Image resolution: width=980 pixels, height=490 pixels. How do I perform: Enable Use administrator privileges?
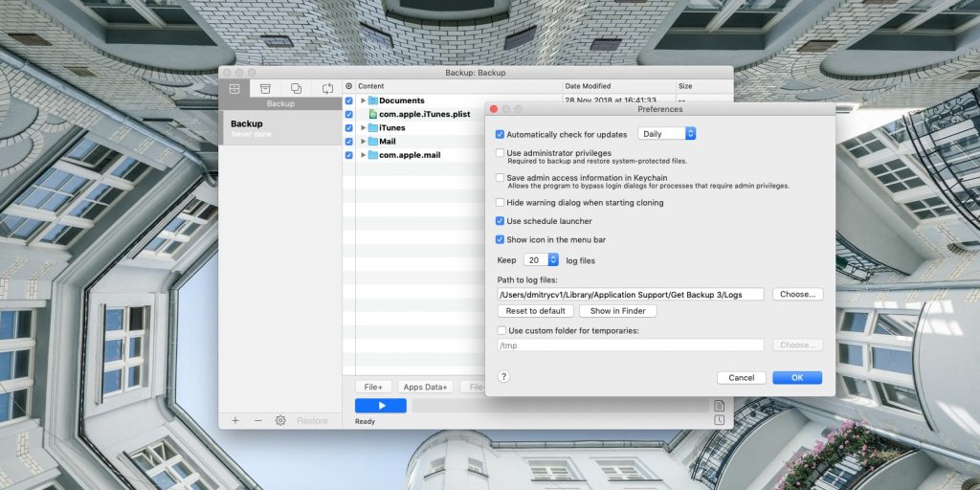(500, 153)
